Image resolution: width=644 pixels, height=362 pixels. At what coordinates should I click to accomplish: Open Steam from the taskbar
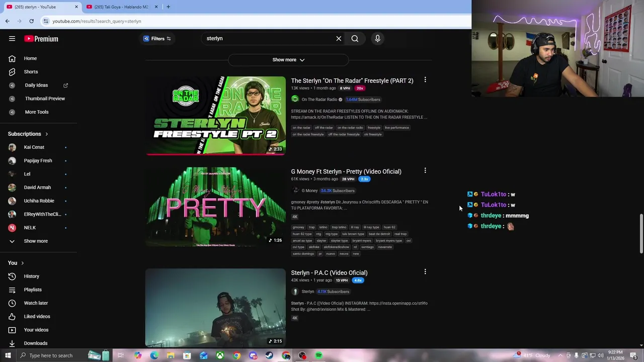point(270,355)
